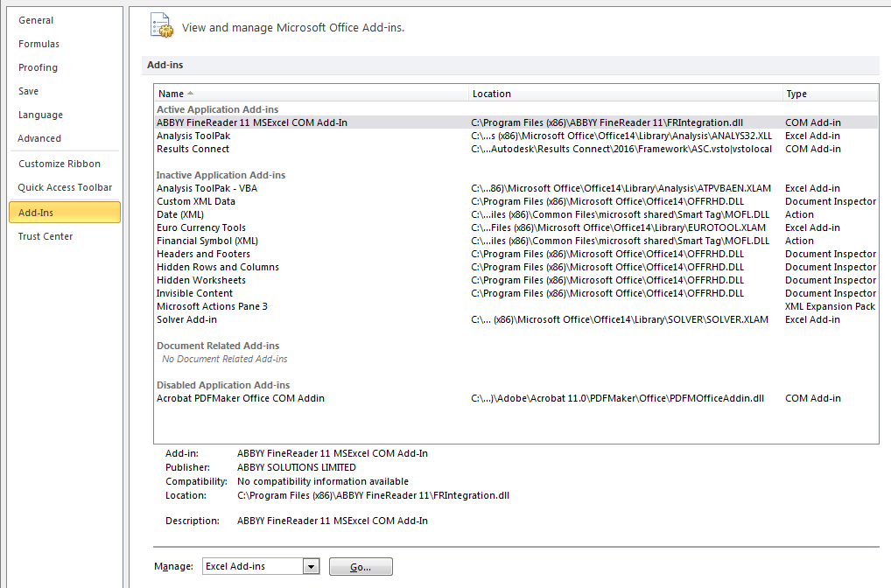Click No compatibility information available text
This screenshot has width=891, height=588.
[x=323, y=482]
